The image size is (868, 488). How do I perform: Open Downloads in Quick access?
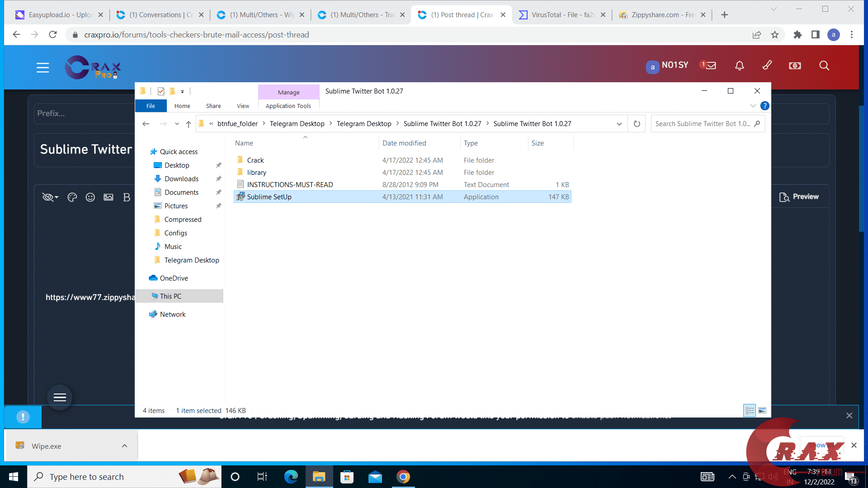pos(181,179)
